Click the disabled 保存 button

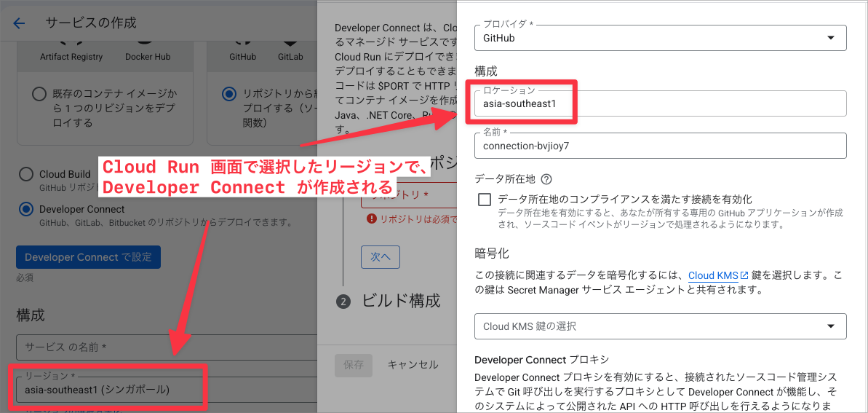tap(353, 365)
